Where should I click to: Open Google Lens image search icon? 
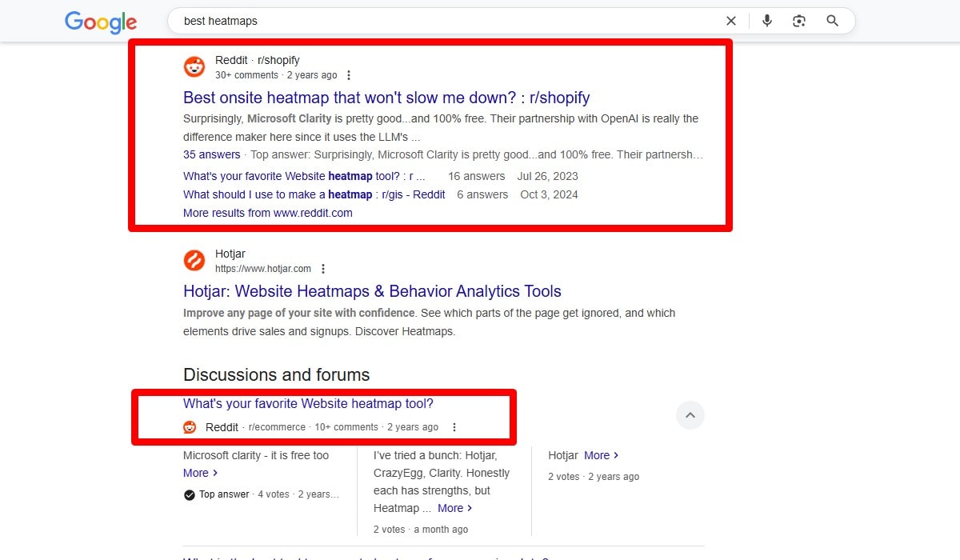[x=799, y=21]
